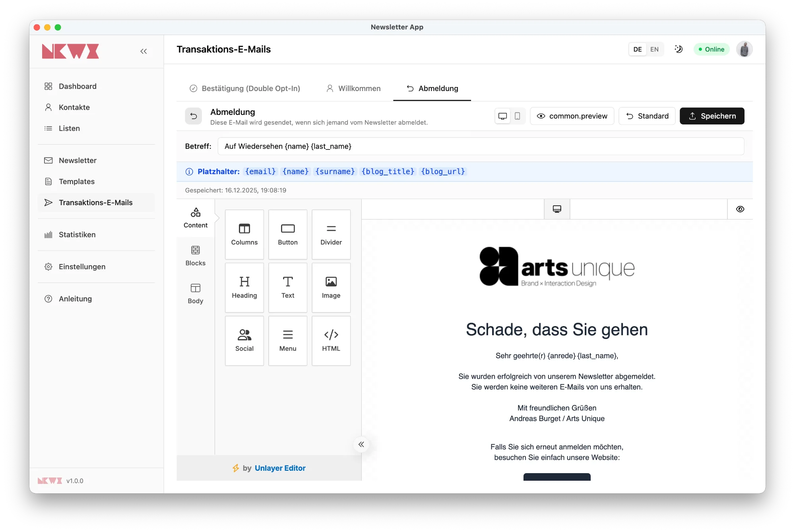Click the Divider content tile
The width and height of the screenshot is (795, 532).
tap(331, 234)
